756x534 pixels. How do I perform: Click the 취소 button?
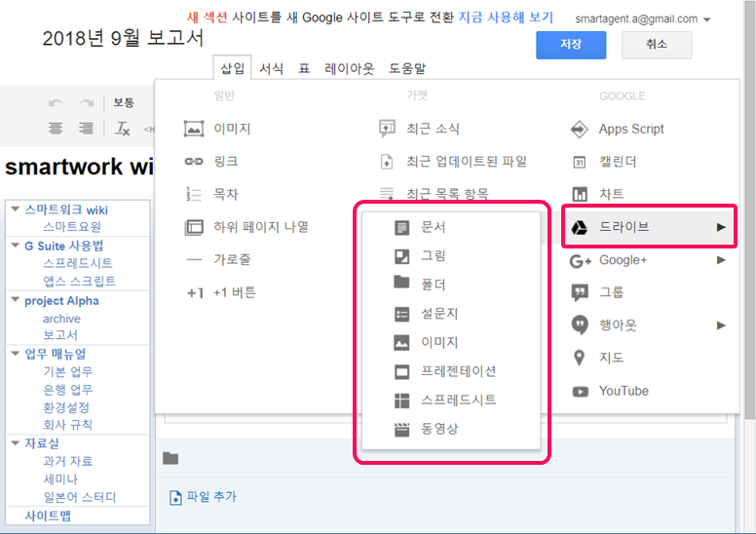[x=657, y=45]
